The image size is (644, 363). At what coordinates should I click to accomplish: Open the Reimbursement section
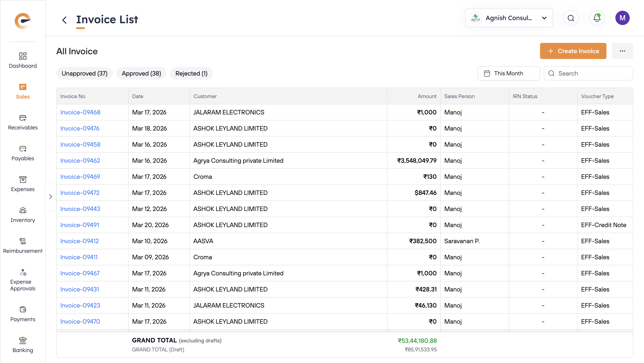point(23,246)
